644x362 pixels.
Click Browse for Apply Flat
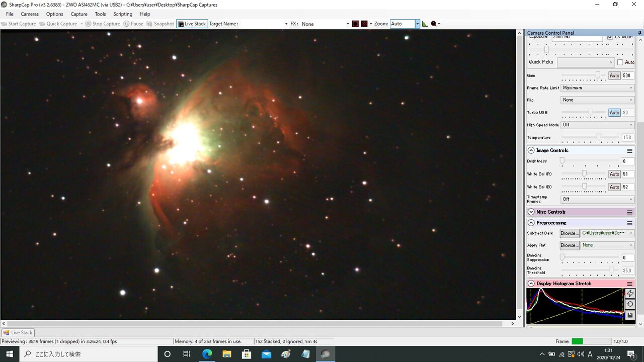570,245
